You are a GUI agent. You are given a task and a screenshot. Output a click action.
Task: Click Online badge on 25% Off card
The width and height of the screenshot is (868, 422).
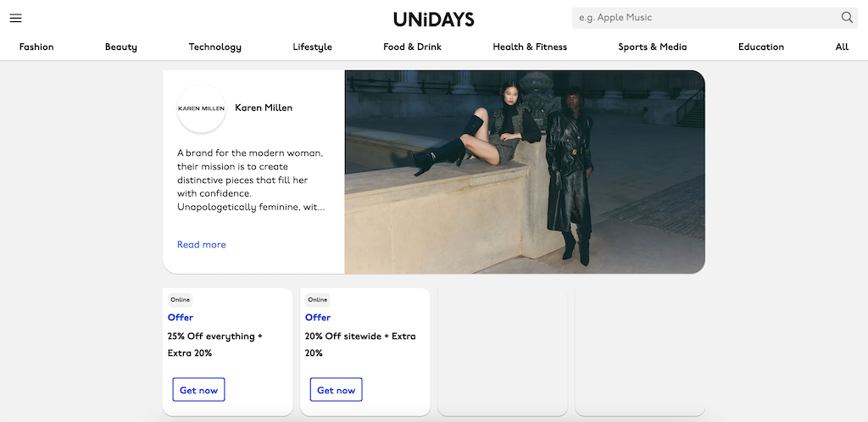click(x=180, y=300)
